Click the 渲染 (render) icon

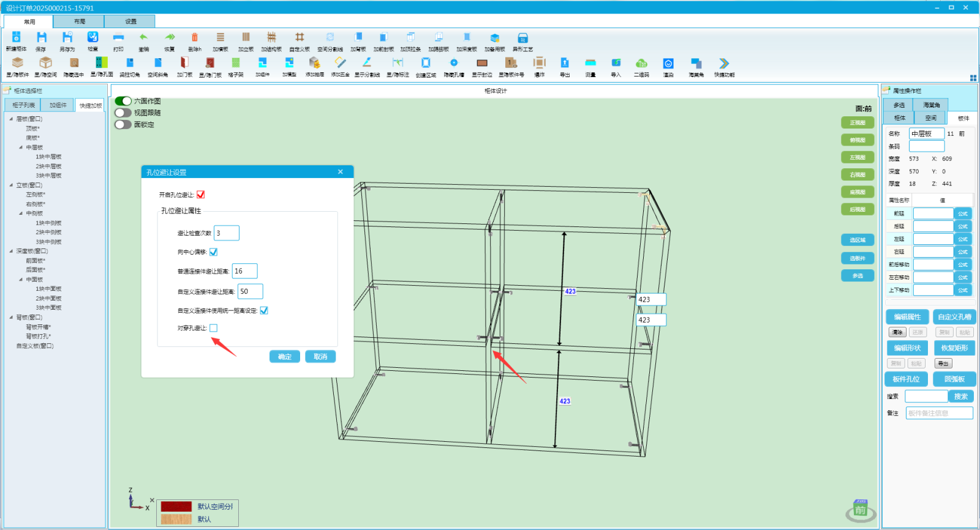tap(668, 63)
